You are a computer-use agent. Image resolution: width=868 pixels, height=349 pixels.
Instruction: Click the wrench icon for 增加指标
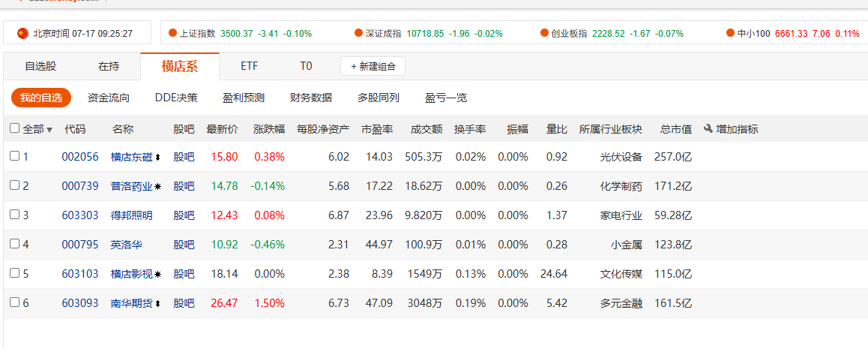(x=708, y=129)
